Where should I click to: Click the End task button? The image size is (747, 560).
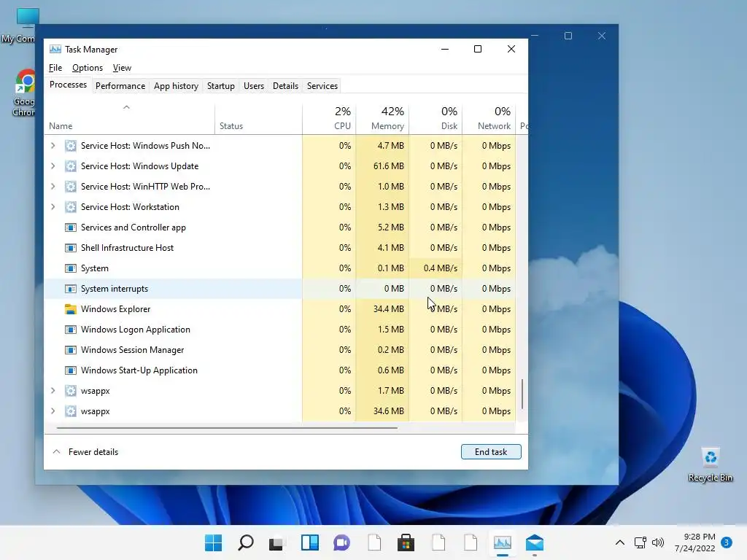point(491,452)
